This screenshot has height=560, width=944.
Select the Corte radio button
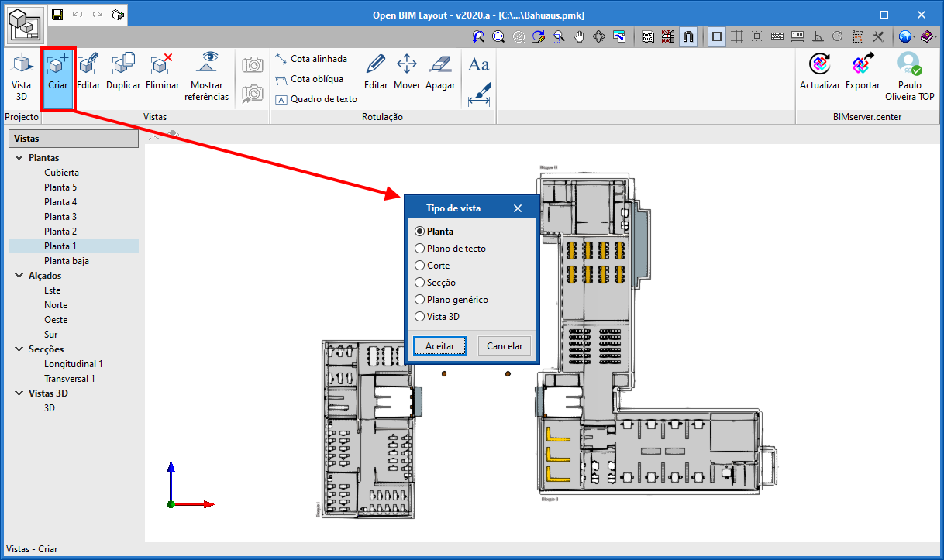419,265
